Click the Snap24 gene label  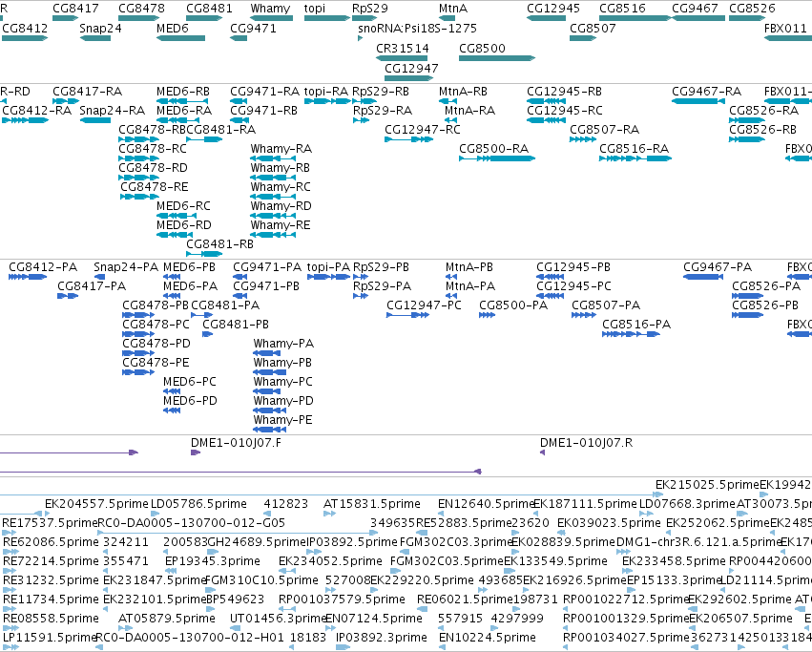point(100,28)
